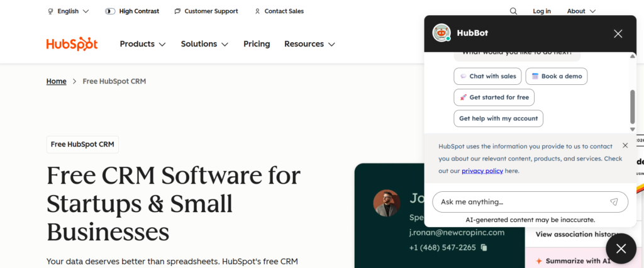Dismiss the privacy notice with X
Image resolution: width=644 pixels, height=268 pixels.
pos(625,145)
